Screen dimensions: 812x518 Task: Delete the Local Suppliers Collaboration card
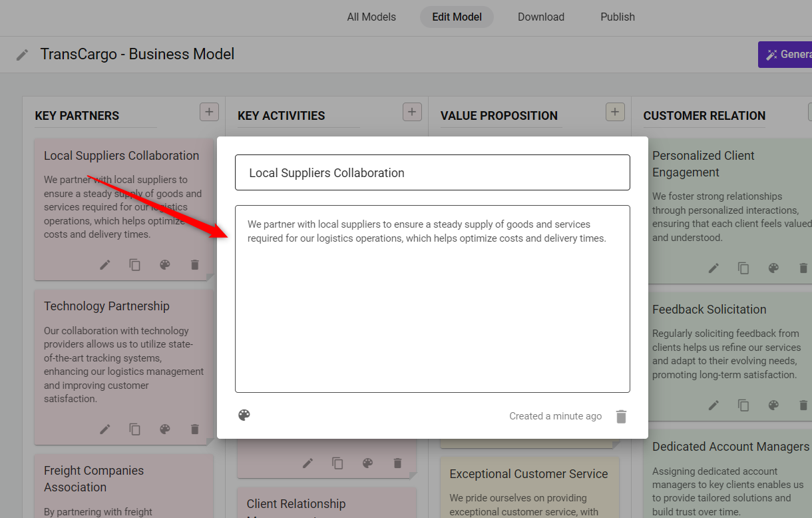click(195, 265)
